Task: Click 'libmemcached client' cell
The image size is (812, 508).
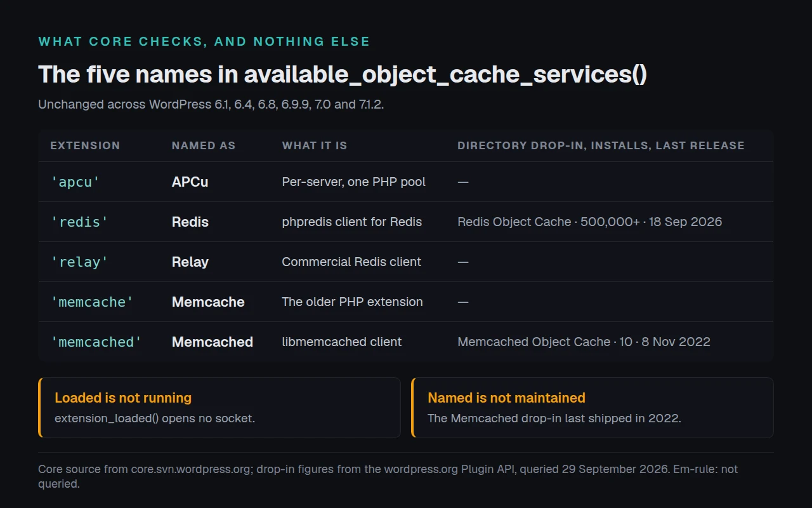Action: point(341,342)
